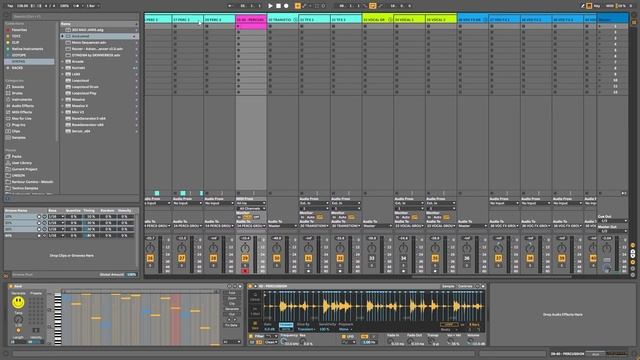Expand the Mini V3 plug-in folder
Viewport: 640px width, 360px height.
(x=62, y=112)
